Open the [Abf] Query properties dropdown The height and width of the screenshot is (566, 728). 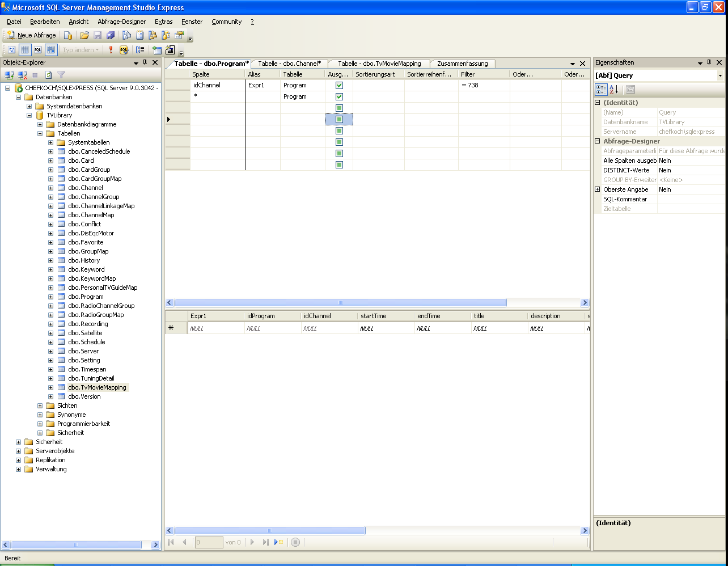721,75
